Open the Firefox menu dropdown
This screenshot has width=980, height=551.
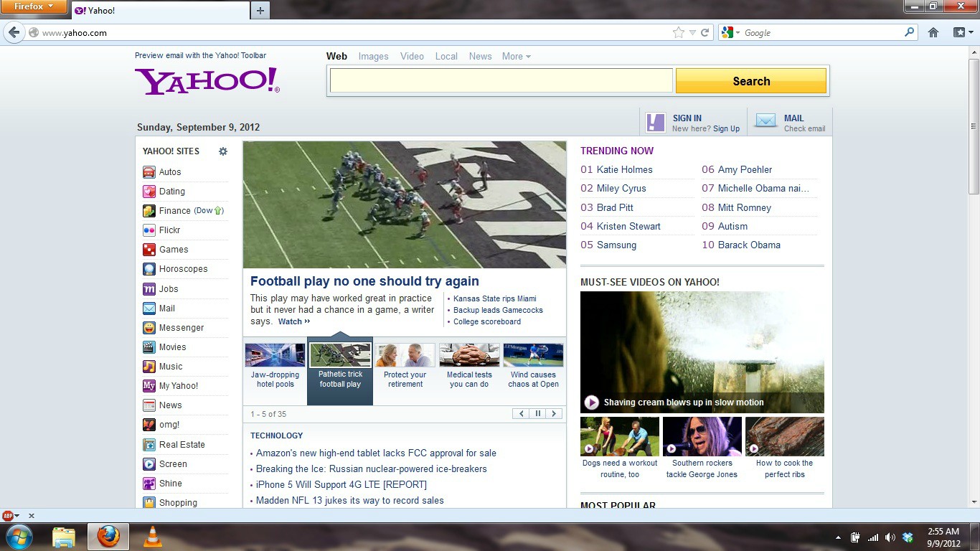click(x=34, y=6)
